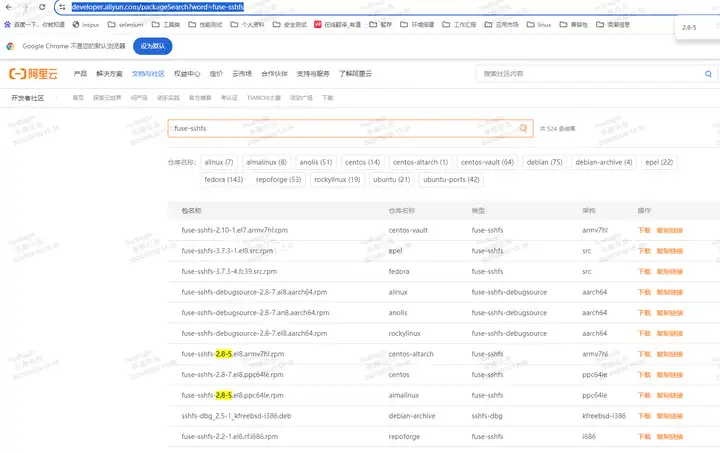Open the 性能测试 bookmark folder
The image size is (720, 453).
pos(205,25)
